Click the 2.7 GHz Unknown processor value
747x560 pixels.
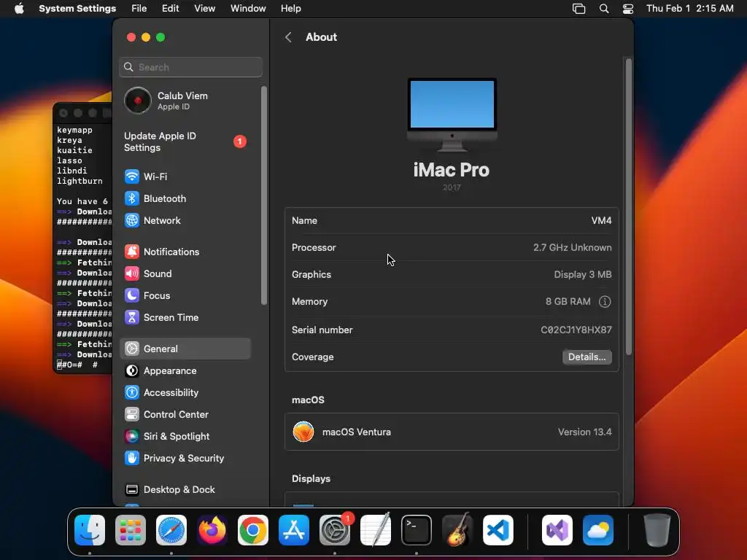(x=572, y=248)
